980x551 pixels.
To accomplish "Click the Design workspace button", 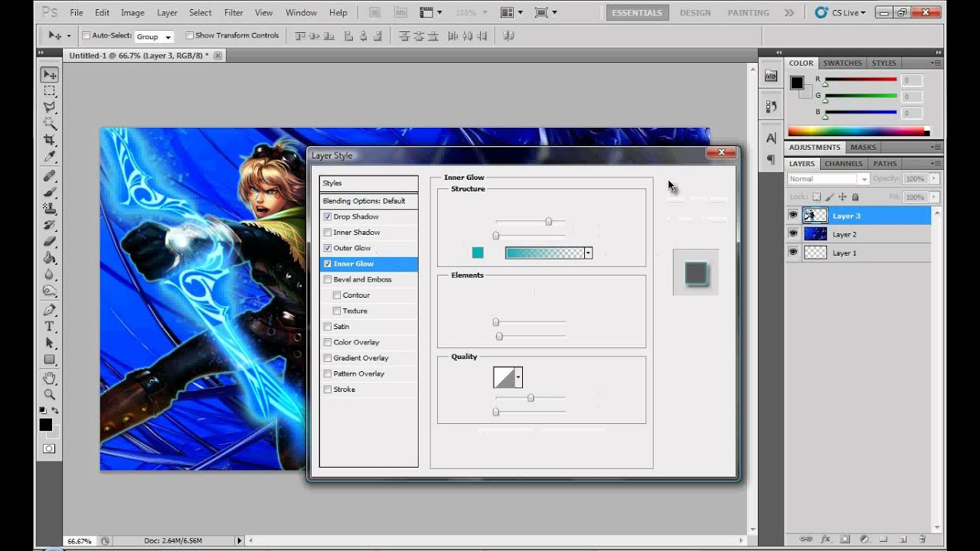I will click(696, 13).
